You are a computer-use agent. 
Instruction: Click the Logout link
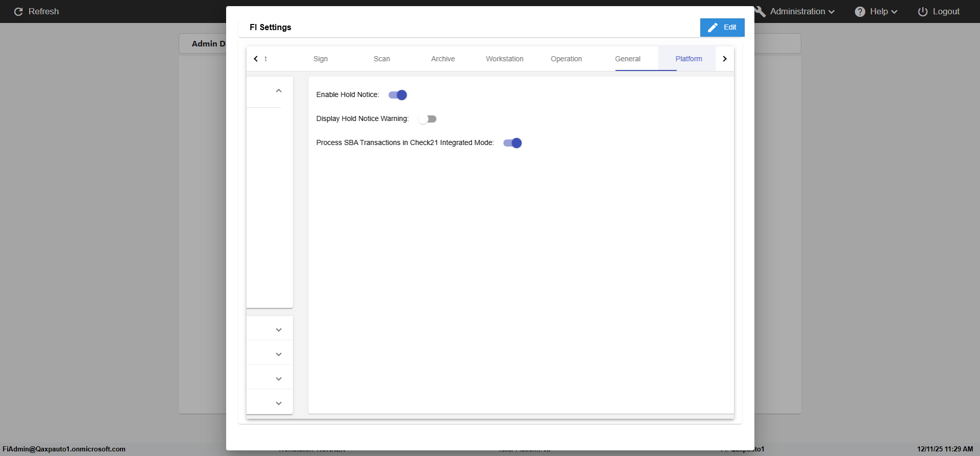[x=939, y=12]
